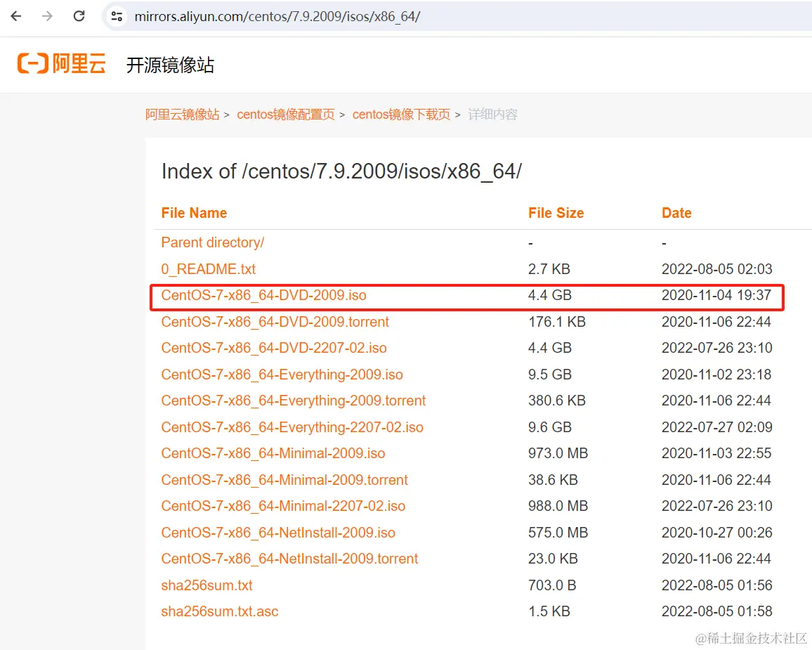Click the browser forward arrow

pyautogui.click(x=47, y=16)
